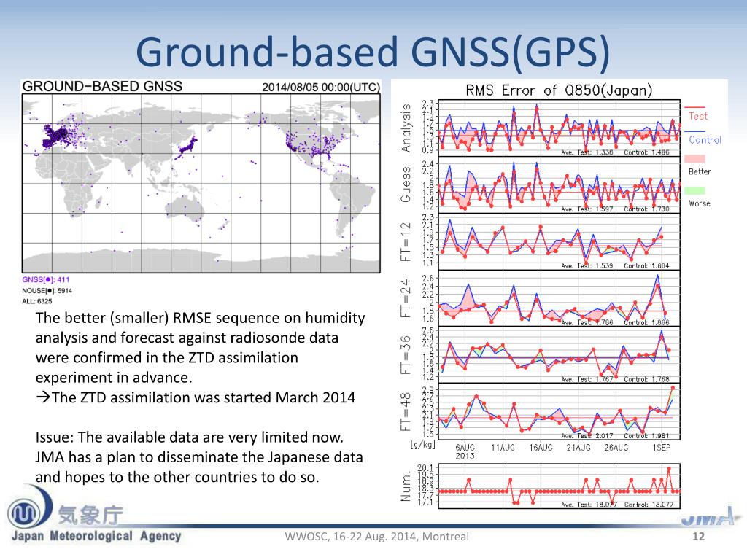The image size is (747, 560).
Task: Click the FT=48 average Control 1.981 value
Action: pyautogui.click(x=646, y=436)
